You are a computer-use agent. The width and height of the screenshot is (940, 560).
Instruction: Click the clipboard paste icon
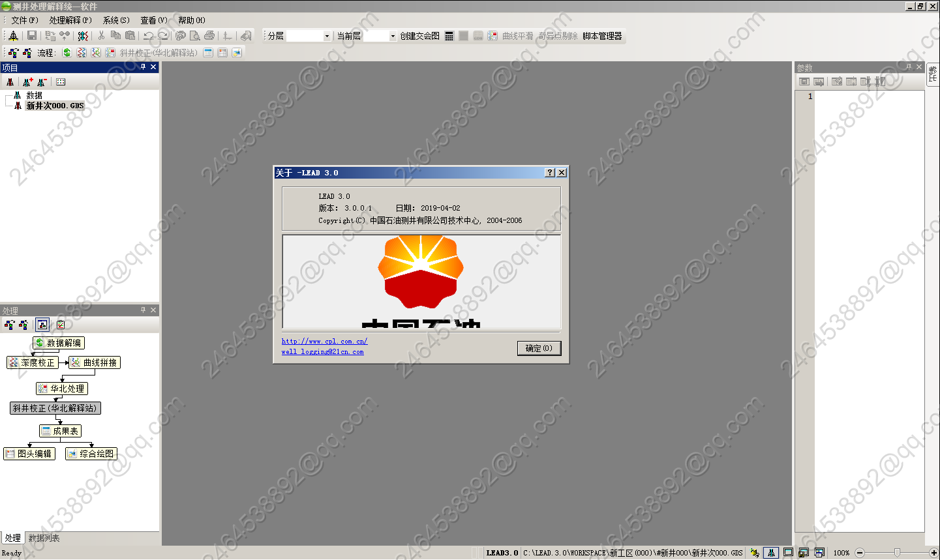pyautogui.click(x=130, y=36)
